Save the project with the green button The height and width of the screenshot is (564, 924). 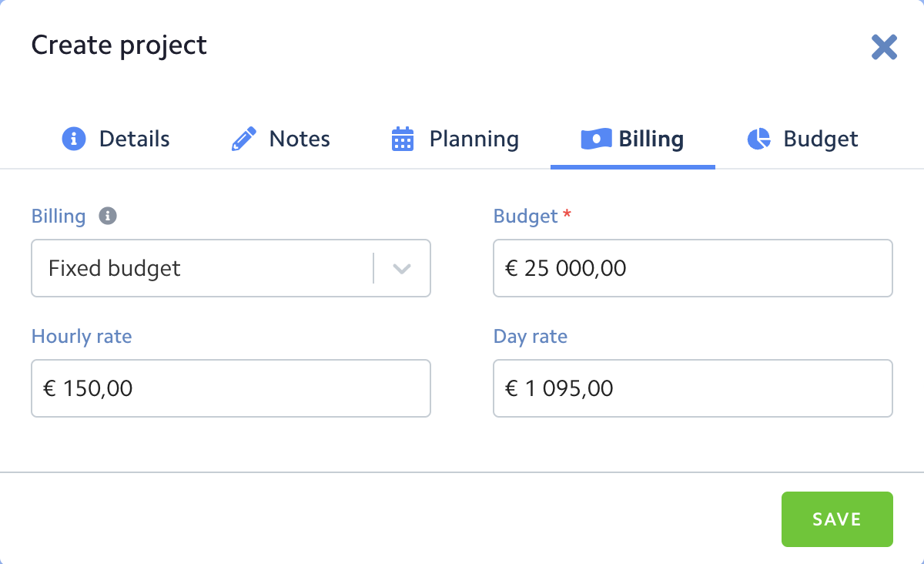point(837,519)
